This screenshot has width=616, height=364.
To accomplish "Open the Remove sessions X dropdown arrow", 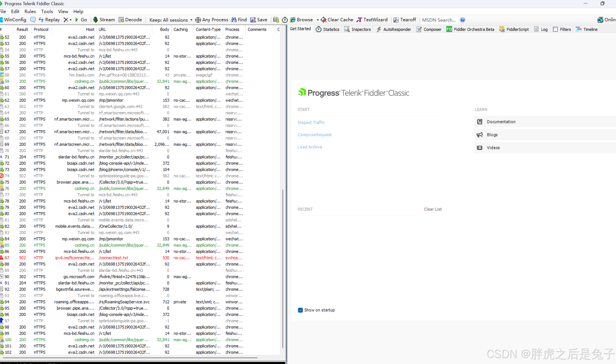I will click(71, 20).
